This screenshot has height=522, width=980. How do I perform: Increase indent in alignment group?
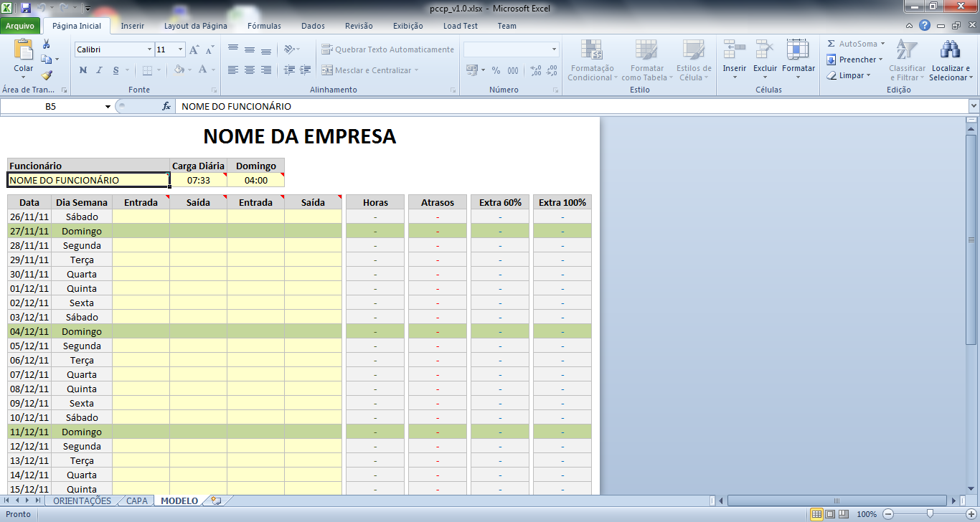[305, 70]
